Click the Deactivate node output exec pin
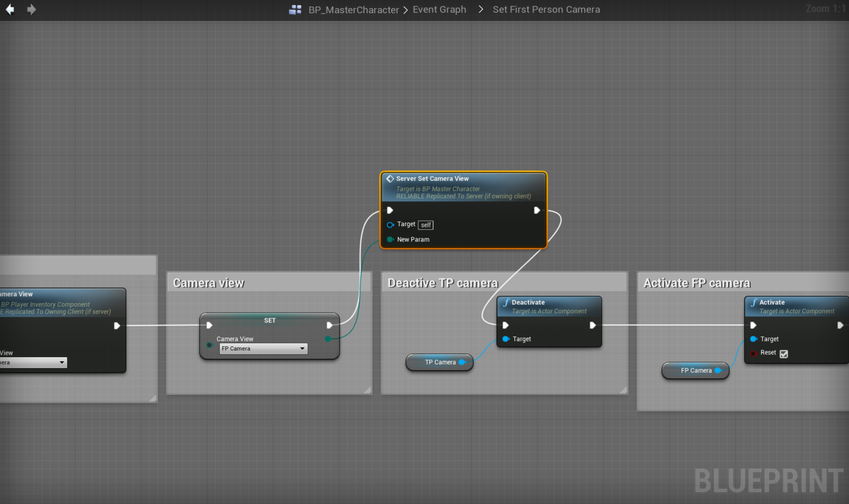Image resolution: width=849 pixels, height=504 pixels. (x=592, y=325)
